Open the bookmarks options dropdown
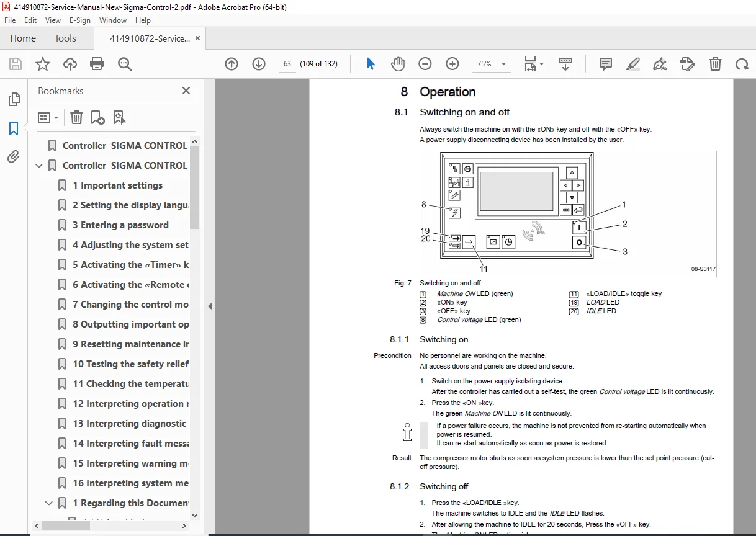Screen dimensions: 756x536 tap(48, 117)
